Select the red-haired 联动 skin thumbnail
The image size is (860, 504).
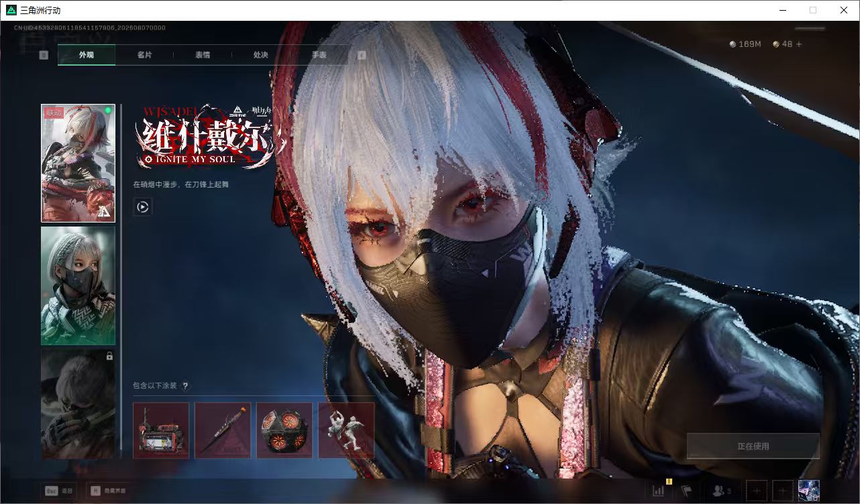[78, 163]
